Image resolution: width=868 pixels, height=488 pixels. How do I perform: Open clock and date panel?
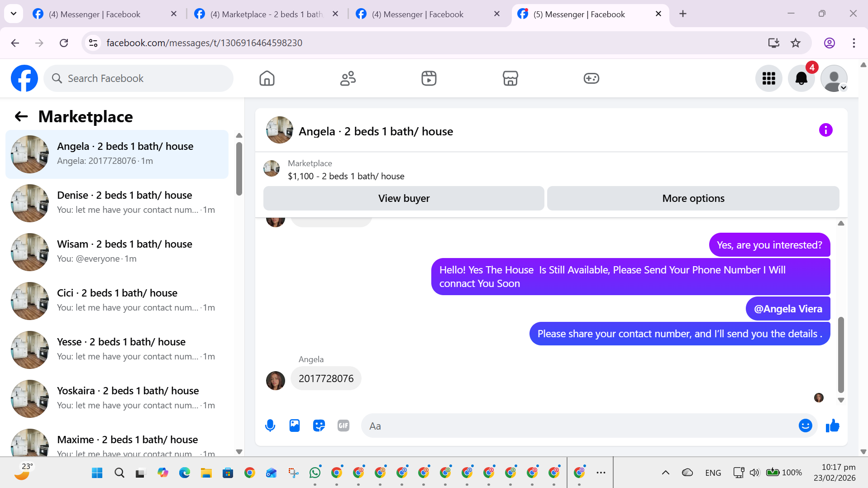835,473
